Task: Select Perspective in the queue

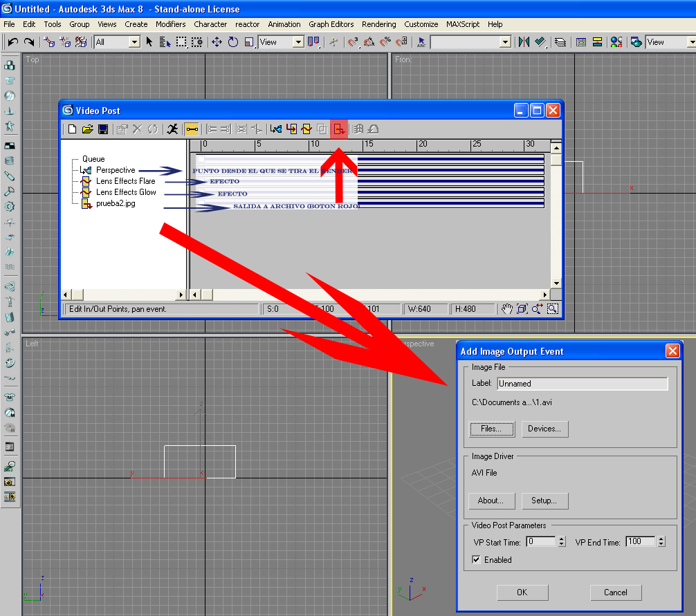Action: (x=116, y=170)
